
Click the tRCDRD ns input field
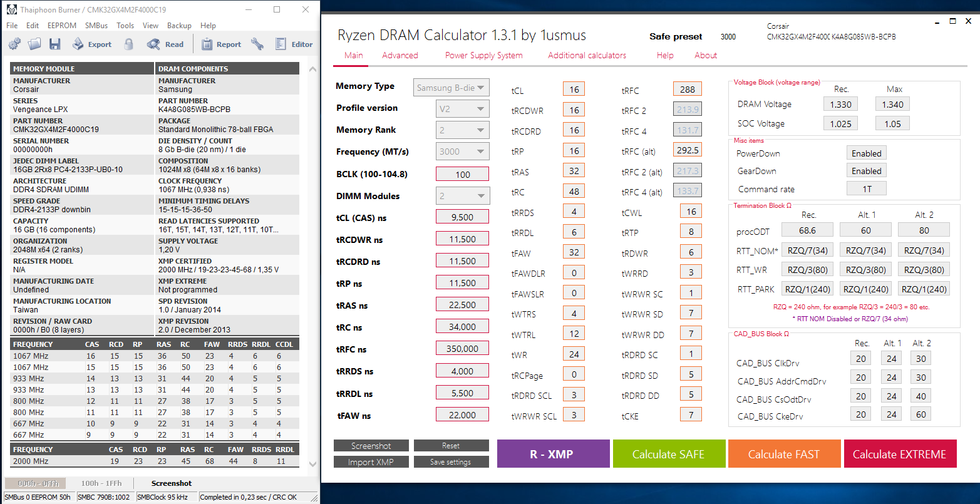coord(463,261)
